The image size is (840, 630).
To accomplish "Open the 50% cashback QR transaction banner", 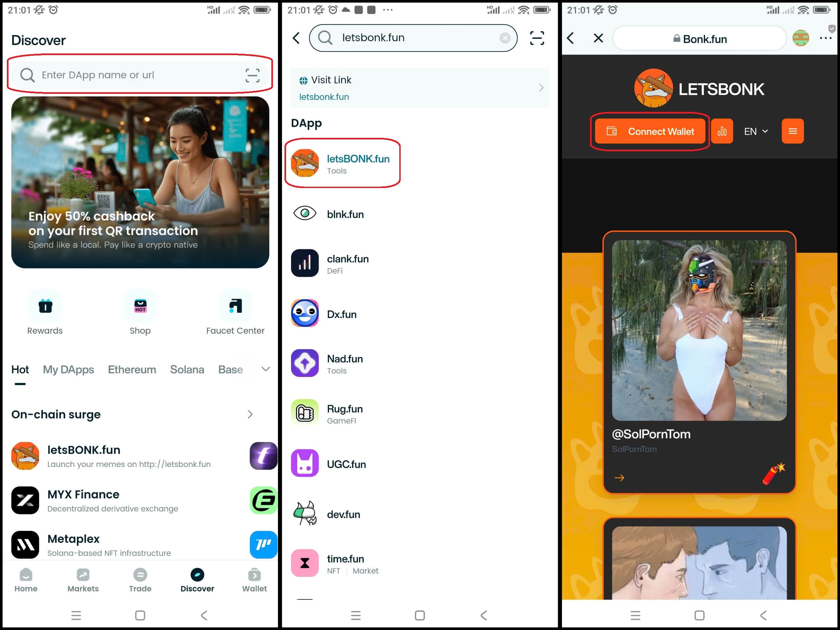I will 140,182.
